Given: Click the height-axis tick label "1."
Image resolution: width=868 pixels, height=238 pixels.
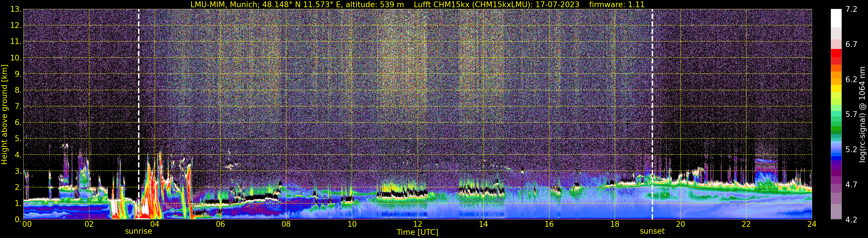Looking at the screenshot, I should click(18, 204).
